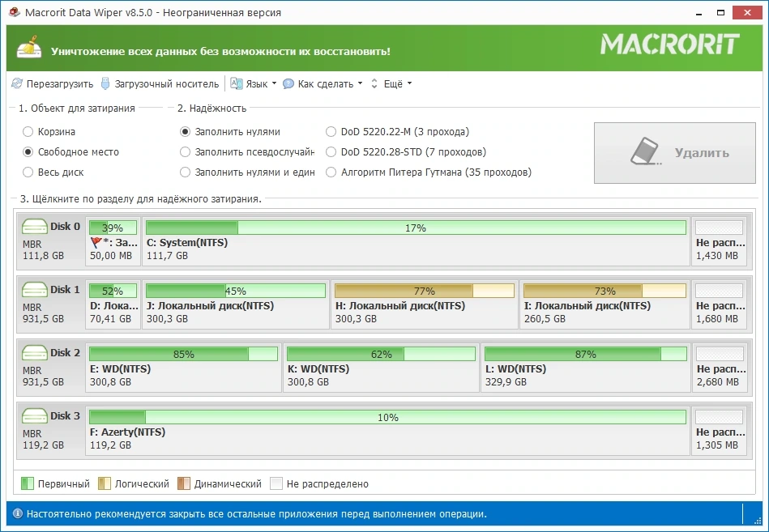The height and width of the screenshot is (532, 769).
Task: Select J: Локальный диск(NTFS) partition
Action: (236, 304)
